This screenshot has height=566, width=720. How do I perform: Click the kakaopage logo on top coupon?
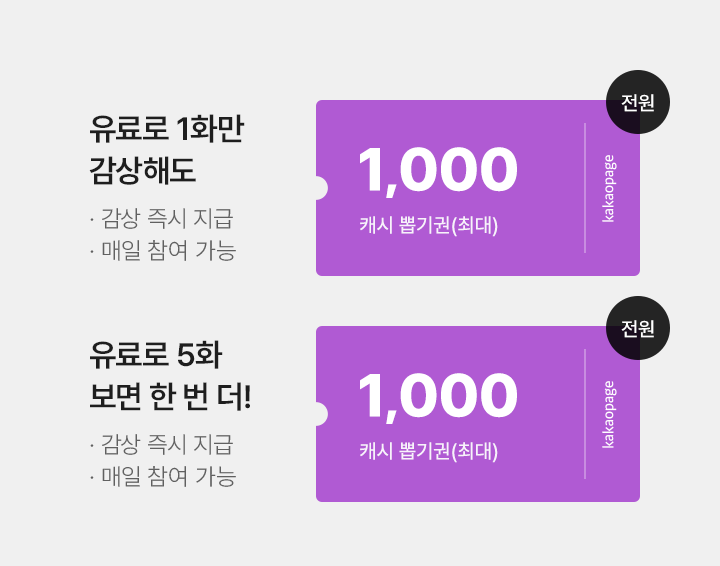[609, 189]
